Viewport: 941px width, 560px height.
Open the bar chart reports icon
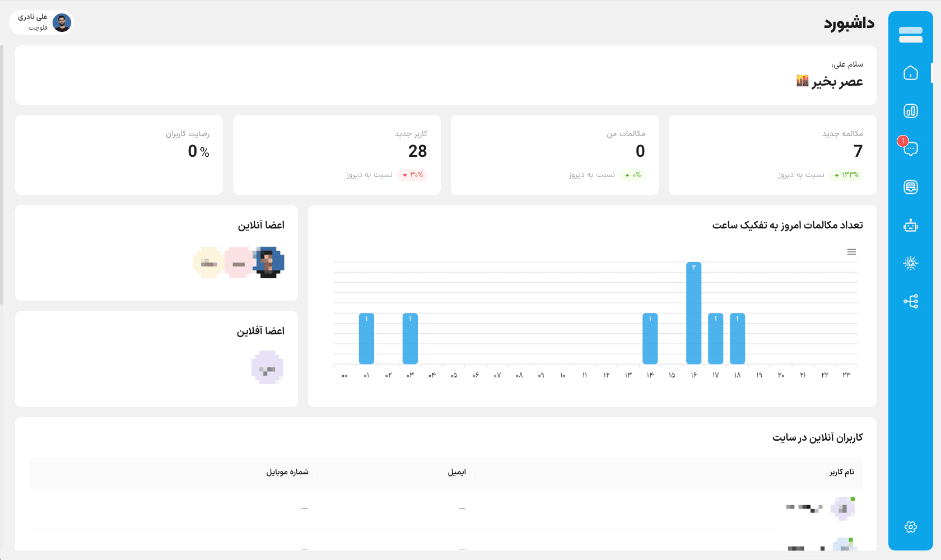tap(910, 111)
